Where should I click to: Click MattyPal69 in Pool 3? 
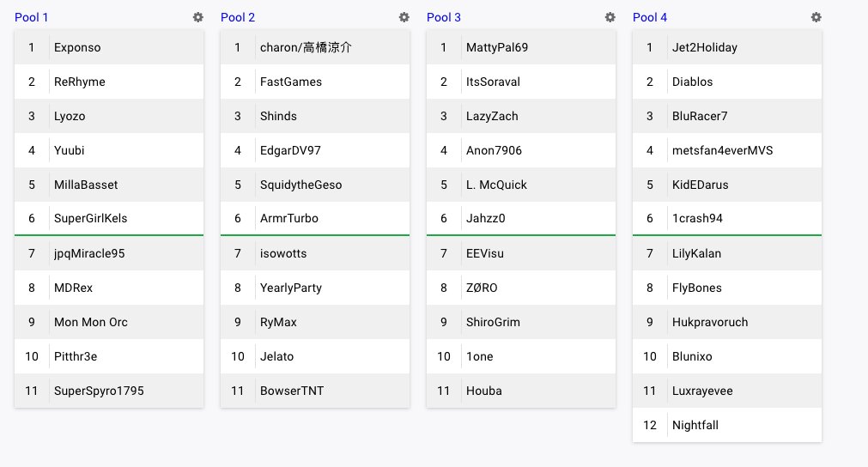coord(521,47)
